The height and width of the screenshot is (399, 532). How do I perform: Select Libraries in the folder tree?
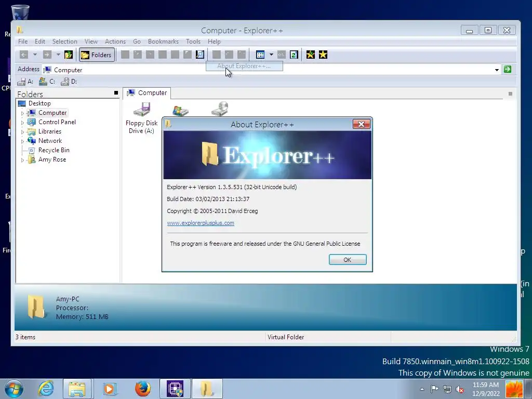pyautogui.click(x=49, y=131)
